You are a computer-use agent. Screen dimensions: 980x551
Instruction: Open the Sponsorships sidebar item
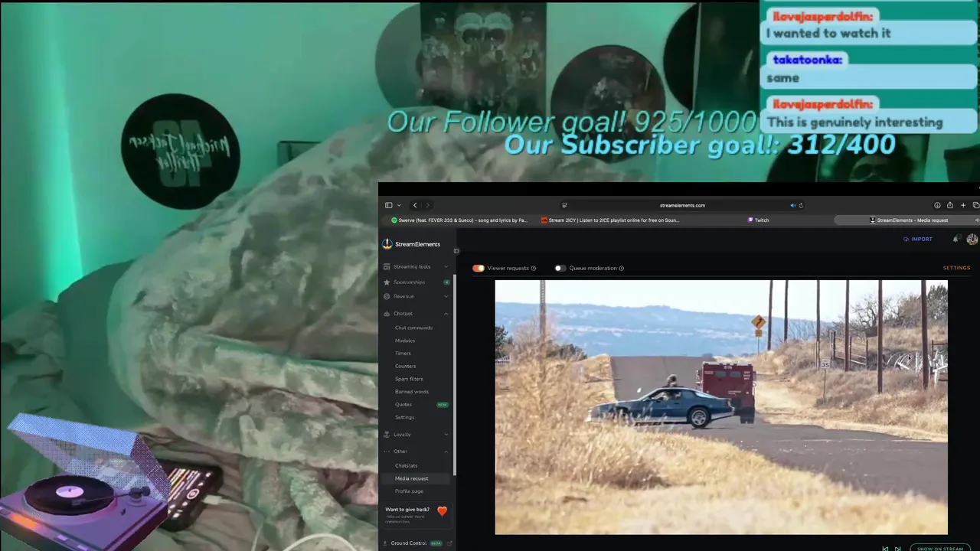pyautogui.click(x=417, y=282)
